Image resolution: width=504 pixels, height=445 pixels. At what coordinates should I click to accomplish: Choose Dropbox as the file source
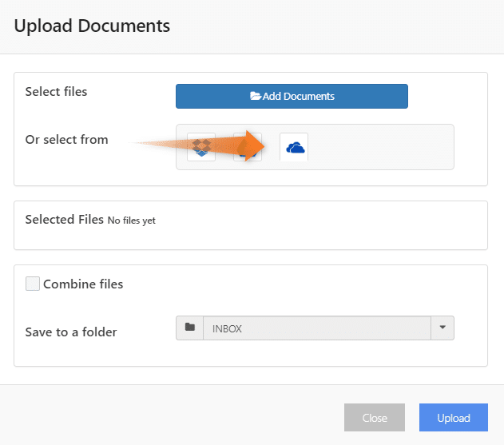click(x=201, y=147)
